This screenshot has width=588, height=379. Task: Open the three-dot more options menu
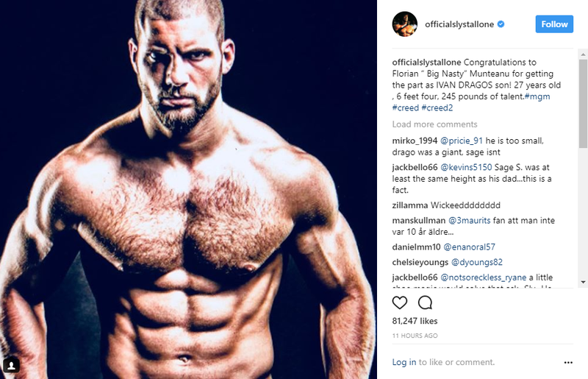(568, 362)
